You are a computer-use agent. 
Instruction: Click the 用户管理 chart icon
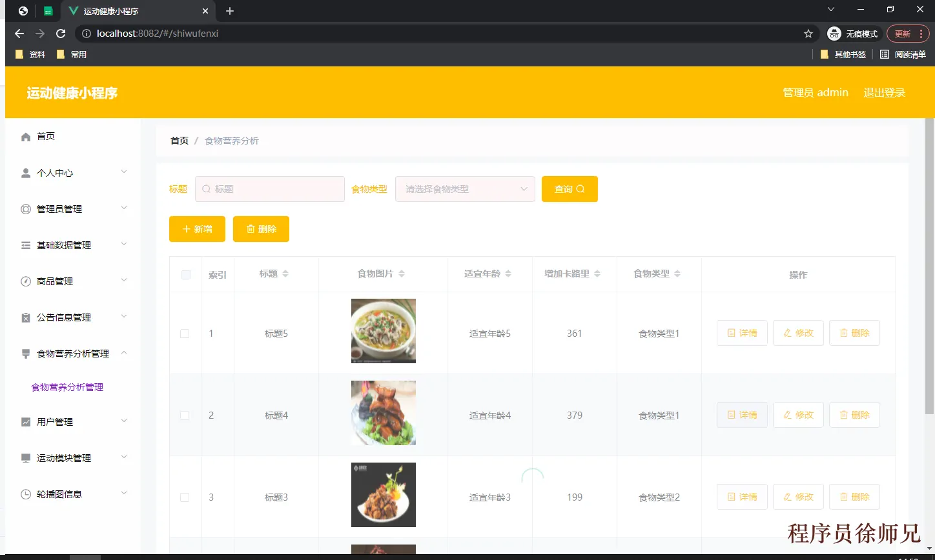click(26, 422)
